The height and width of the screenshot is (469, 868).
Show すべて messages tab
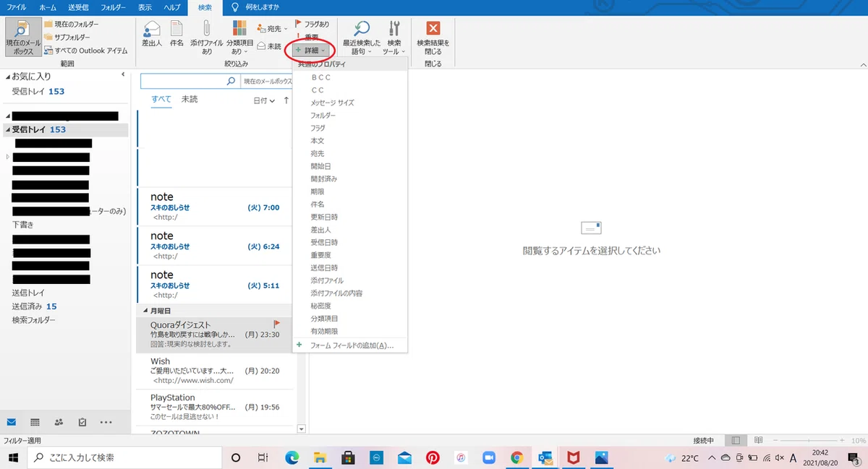pyautogui.click(x=161, y=99)
